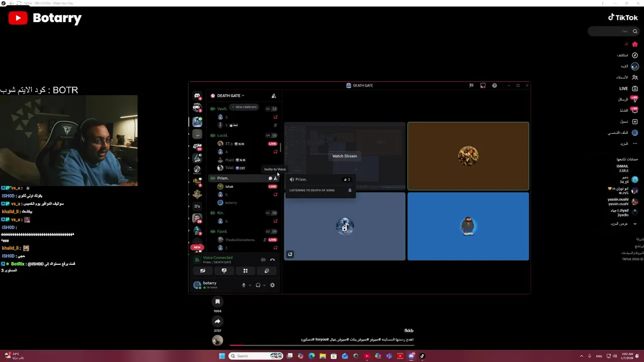Screen dimensions: 644x362
Task: Open server members icon beside DEATH GATE
Action: [274, 96]
